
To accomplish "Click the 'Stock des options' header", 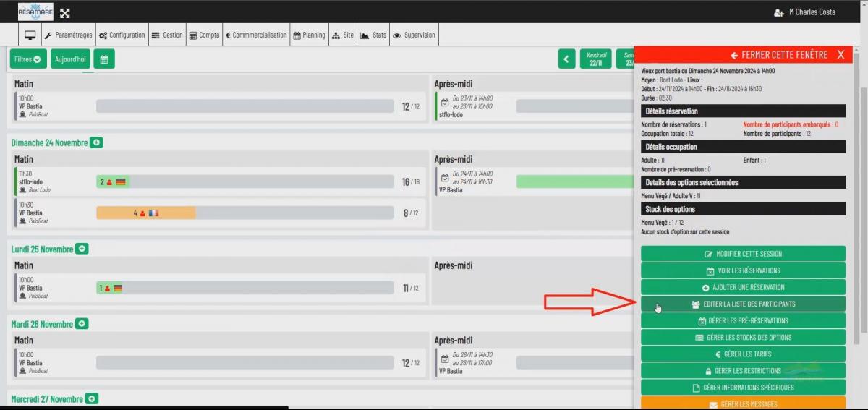I will tap(743, 210).
